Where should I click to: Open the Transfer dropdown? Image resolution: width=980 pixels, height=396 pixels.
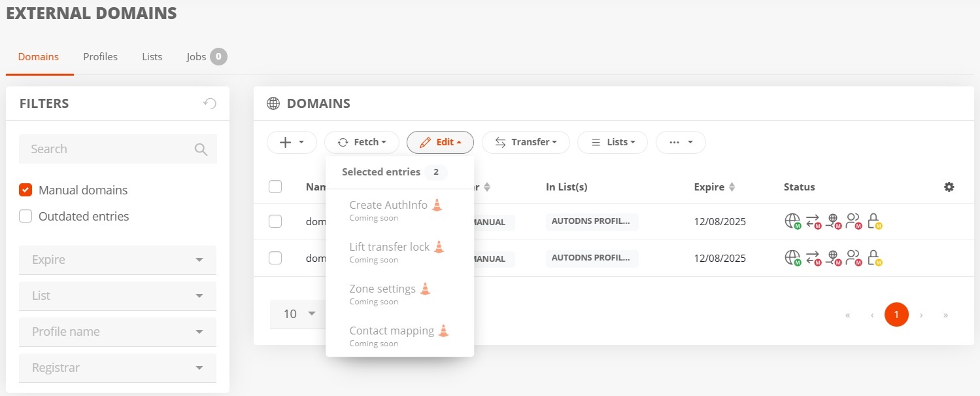tap(526, 142)
